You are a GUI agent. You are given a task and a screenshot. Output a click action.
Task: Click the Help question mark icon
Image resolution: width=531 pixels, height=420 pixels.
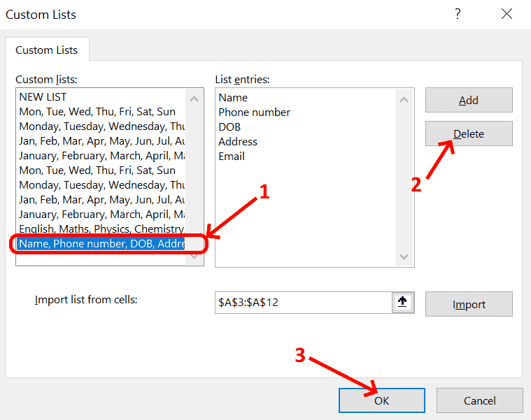coord(458,14)
